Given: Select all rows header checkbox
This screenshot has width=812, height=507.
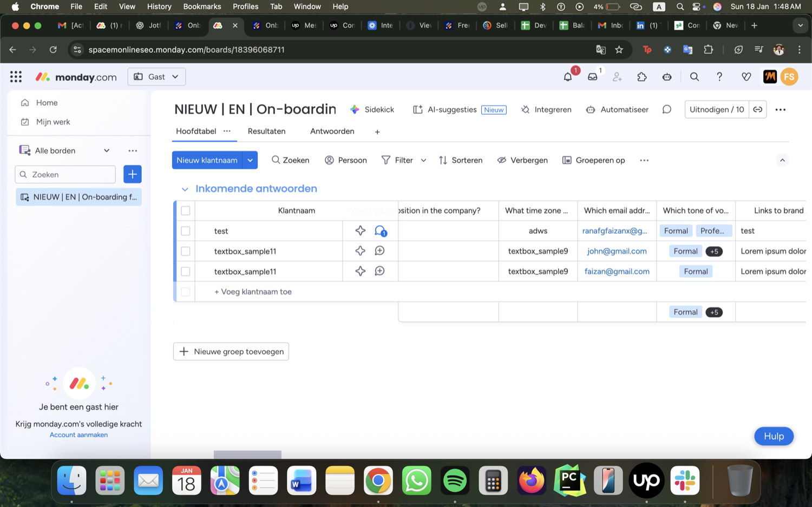Looking at the screenshot, I should (x=186, y=210).
